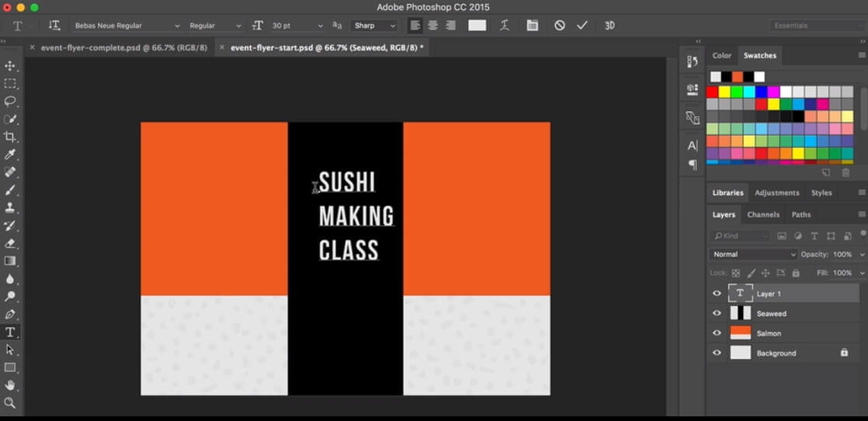Select the Zoom tool

[11, 402]
